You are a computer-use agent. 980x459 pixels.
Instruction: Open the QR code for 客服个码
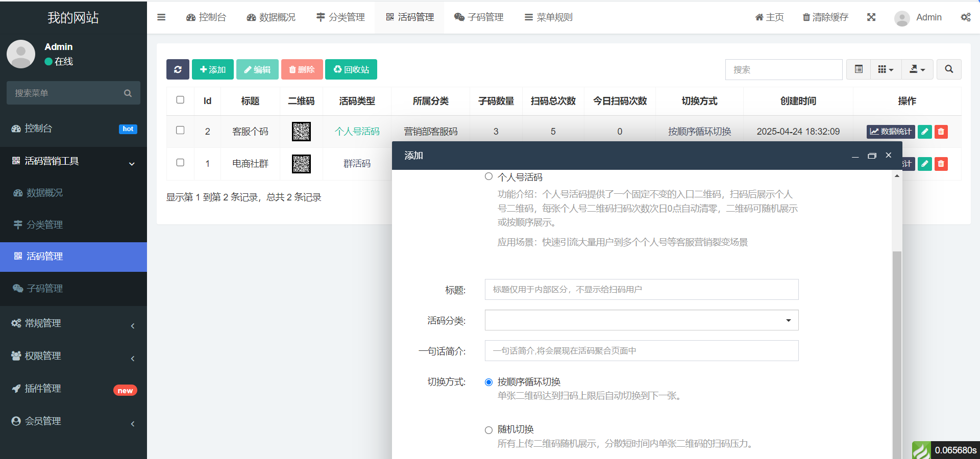click(x=301, y=132)
